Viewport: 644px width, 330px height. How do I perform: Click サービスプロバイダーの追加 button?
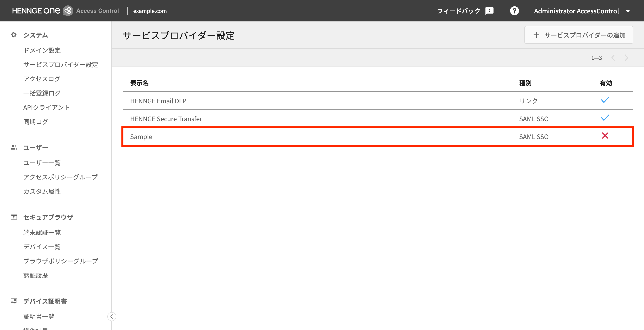point(578,35)
